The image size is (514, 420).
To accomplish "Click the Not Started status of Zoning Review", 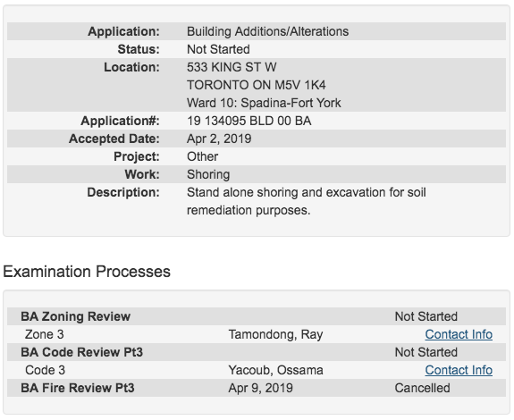I will tap(426, 316).
